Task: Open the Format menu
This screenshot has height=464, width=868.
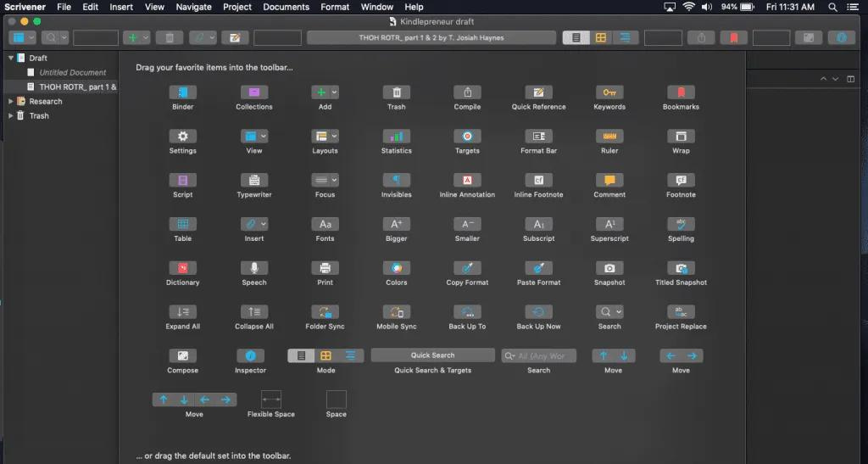Action: pyautogui.click(x=335, y=7)
